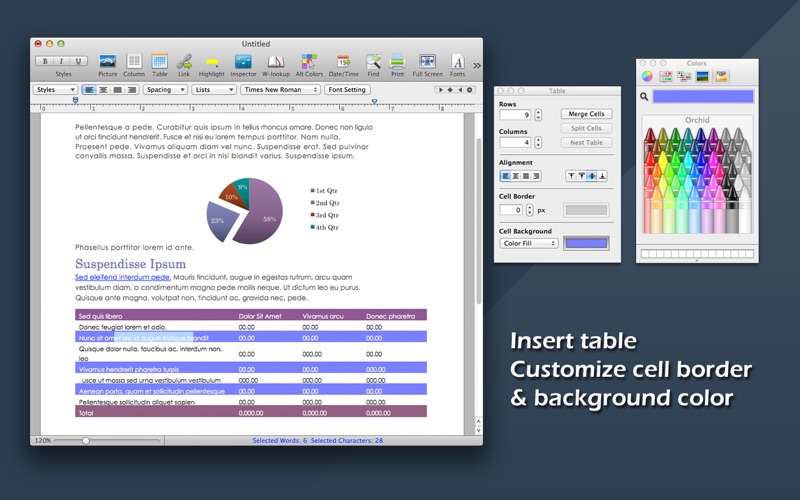800x500 pixels.
Task: Click the round gear icon in the format bar
Action: pyautogui.click(x=470, y=90)
